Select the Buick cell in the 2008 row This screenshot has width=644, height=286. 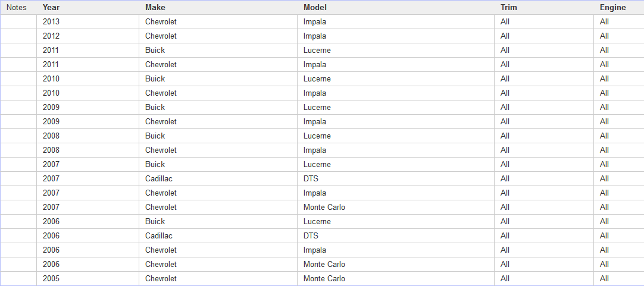pyautogui.click(x=218, y=136)
